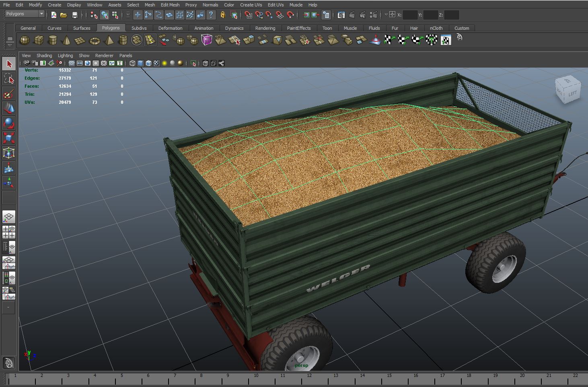This screenshot has height=387, width=588.
Task: Open the UV Texture Editor shelf icon
Action: [x=446, y=40]
